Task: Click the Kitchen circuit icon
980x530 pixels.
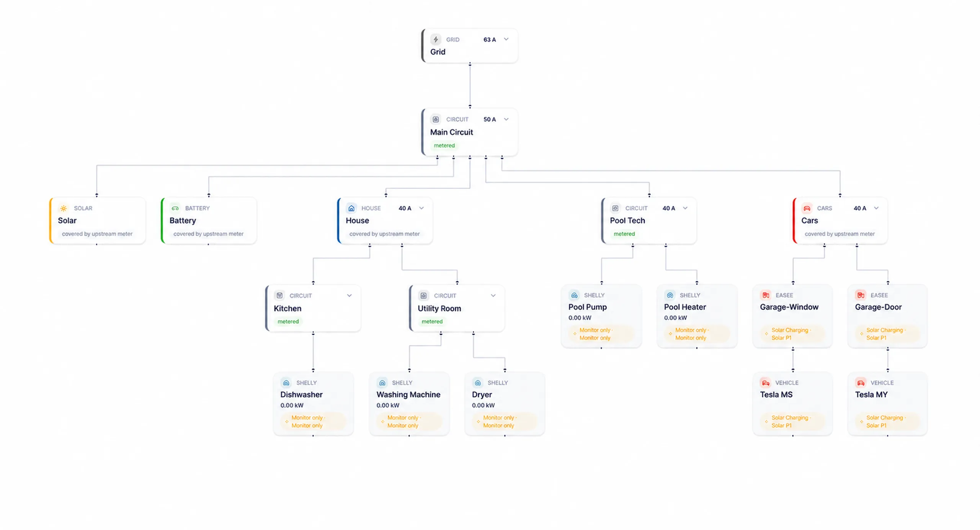Action: 279,295
